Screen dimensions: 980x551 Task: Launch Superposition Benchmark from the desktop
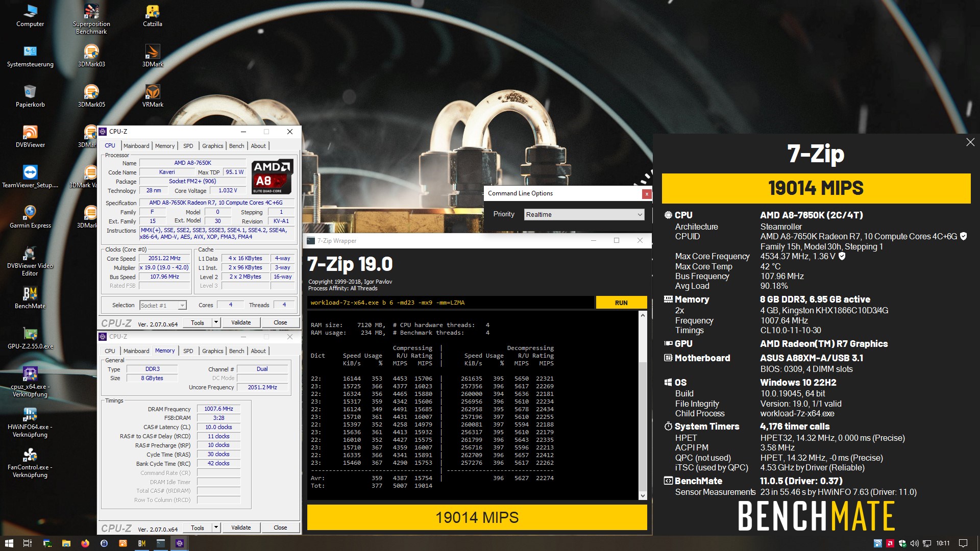click(x=91, y=19)
